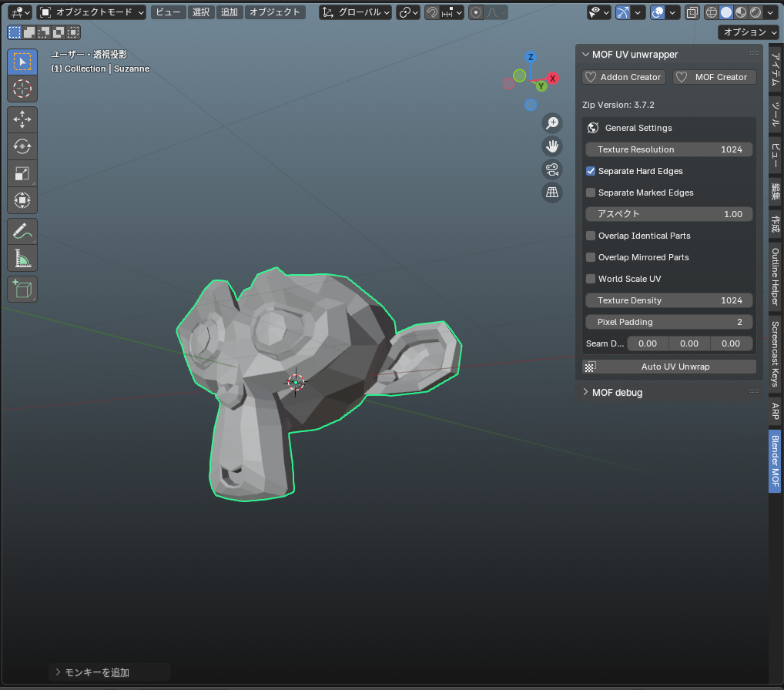
Task: Switch to the Screencast Keys sidebar tab
Action: tap(775, 354)
